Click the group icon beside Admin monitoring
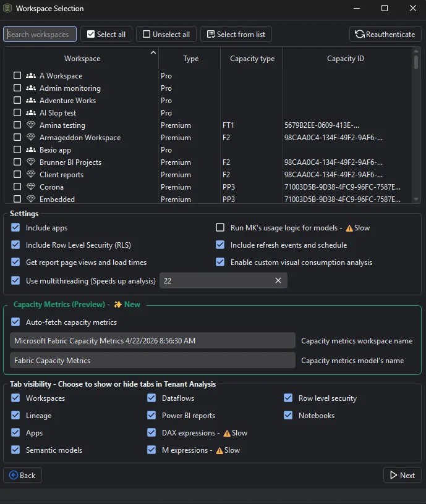426x504 pixels. [30, 88]
